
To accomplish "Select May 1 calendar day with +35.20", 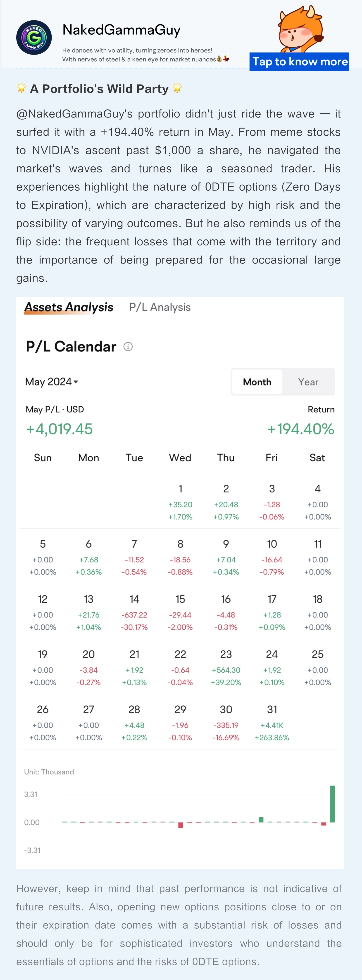I will click(180, 501).
